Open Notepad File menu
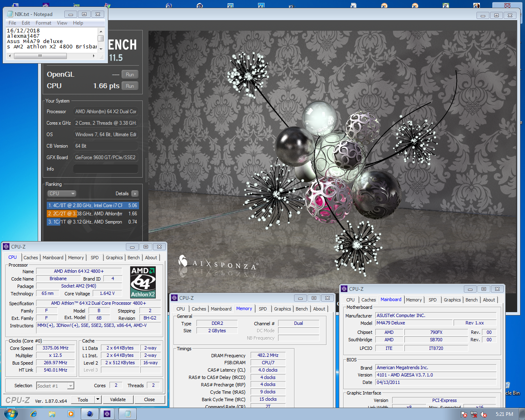The width and height of the screenshot is (525, 420). [12, 23]
